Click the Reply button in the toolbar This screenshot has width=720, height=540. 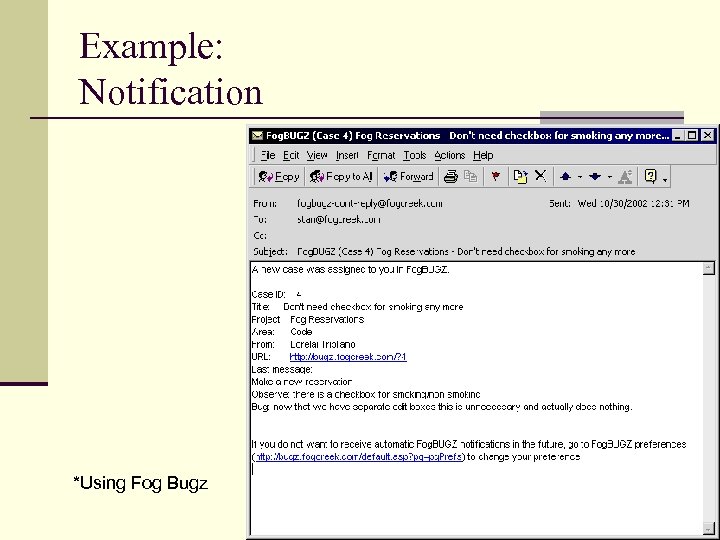[x=279, y=176]
